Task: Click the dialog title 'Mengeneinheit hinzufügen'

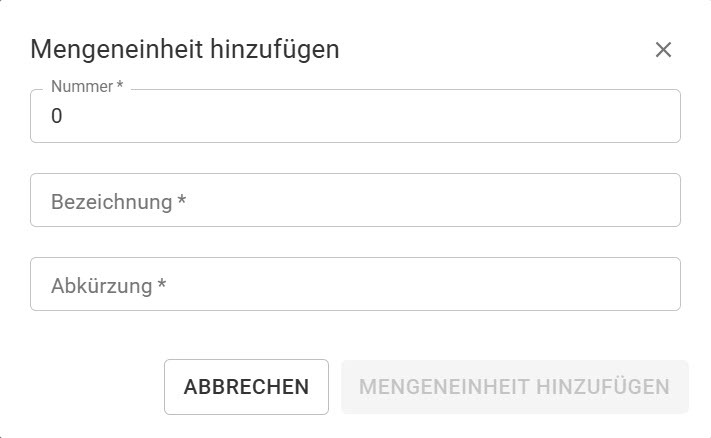Action: (185, 49)
